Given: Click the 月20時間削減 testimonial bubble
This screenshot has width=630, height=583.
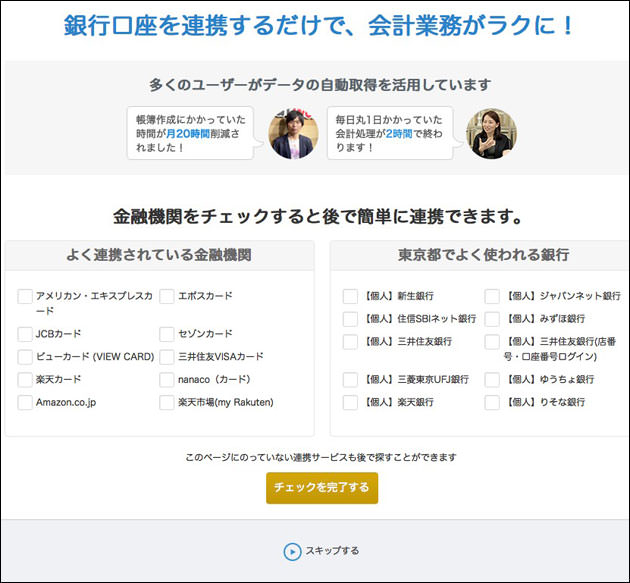Looking at the screenshot, I should point(190,133).
